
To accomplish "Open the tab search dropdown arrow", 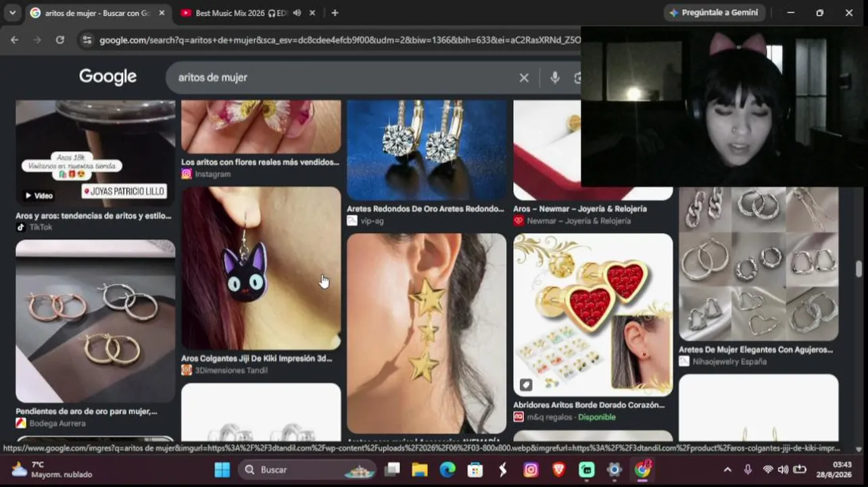I will click(12, 13).
